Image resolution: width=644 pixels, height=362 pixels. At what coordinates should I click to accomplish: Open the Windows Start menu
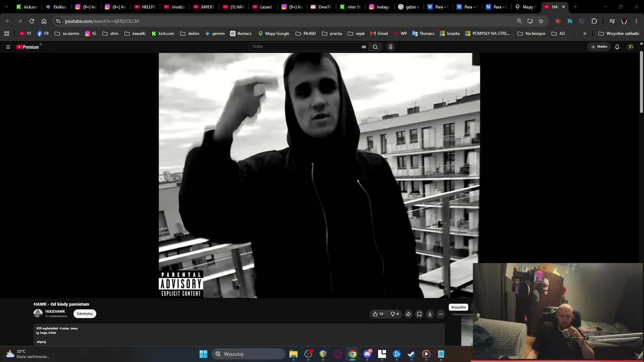203,354
